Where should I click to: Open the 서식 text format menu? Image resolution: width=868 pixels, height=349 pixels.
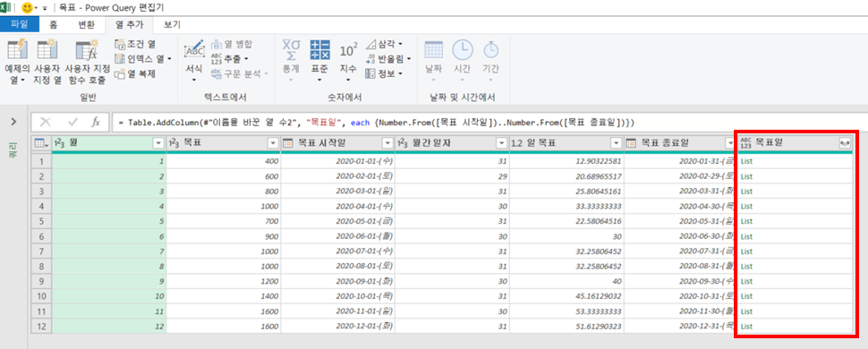194,62
